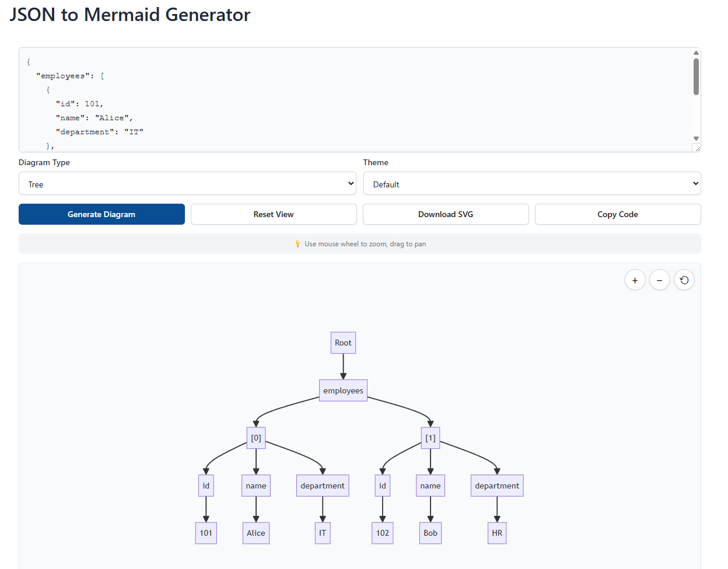
Task: Select the Root node in the diagram
Action: click(343, 343)
